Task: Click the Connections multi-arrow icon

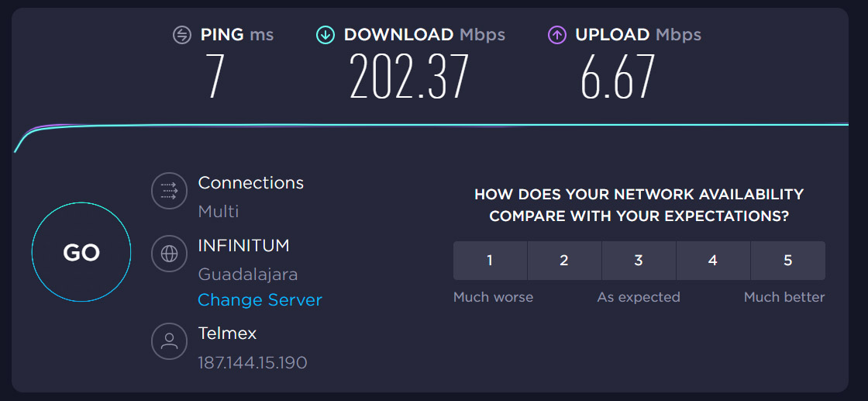Action: tap(169, 191)
